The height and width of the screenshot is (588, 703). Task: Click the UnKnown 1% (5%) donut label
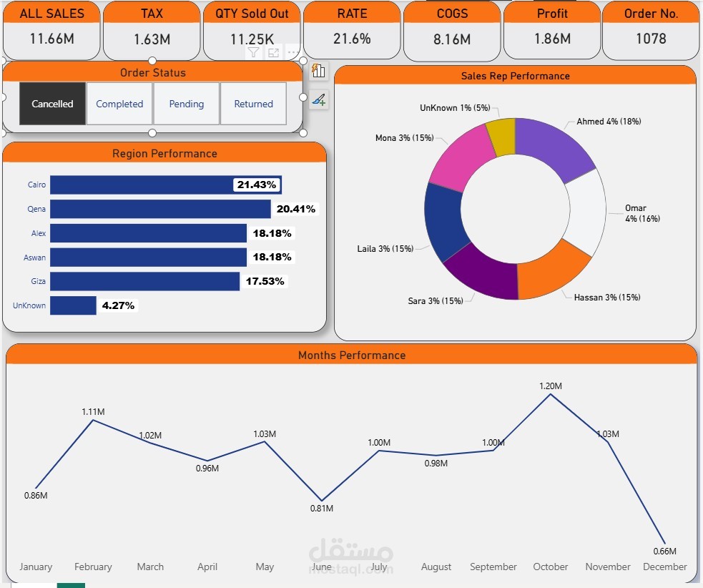tap(455, 107)
